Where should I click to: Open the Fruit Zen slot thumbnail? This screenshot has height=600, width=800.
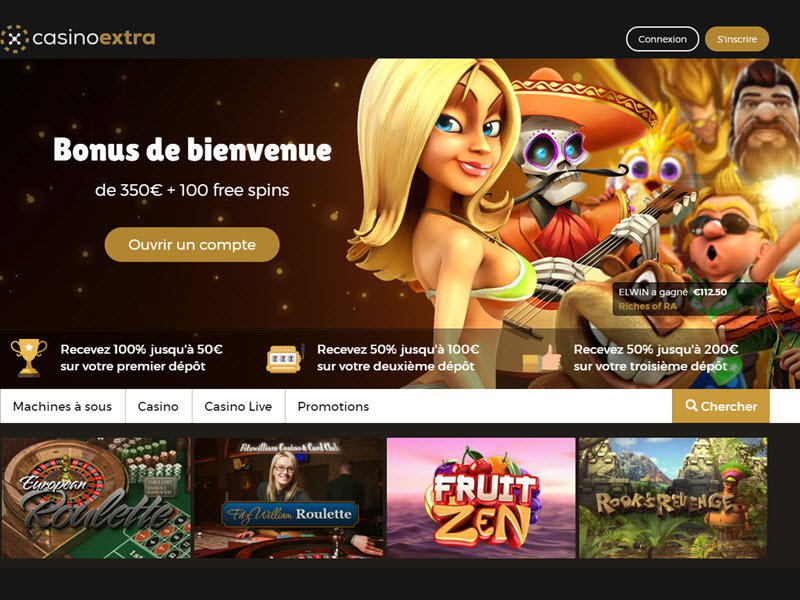tap(481, 497)
